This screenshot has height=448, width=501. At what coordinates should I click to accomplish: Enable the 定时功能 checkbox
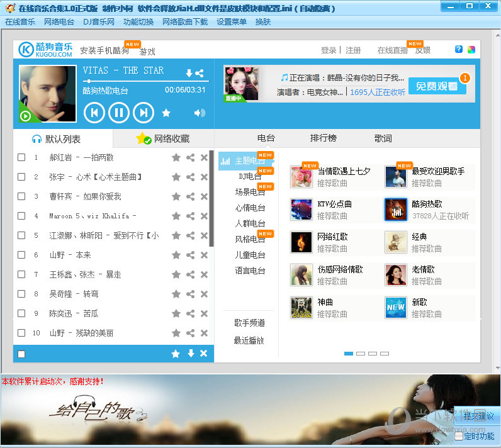tap(458, 436)
